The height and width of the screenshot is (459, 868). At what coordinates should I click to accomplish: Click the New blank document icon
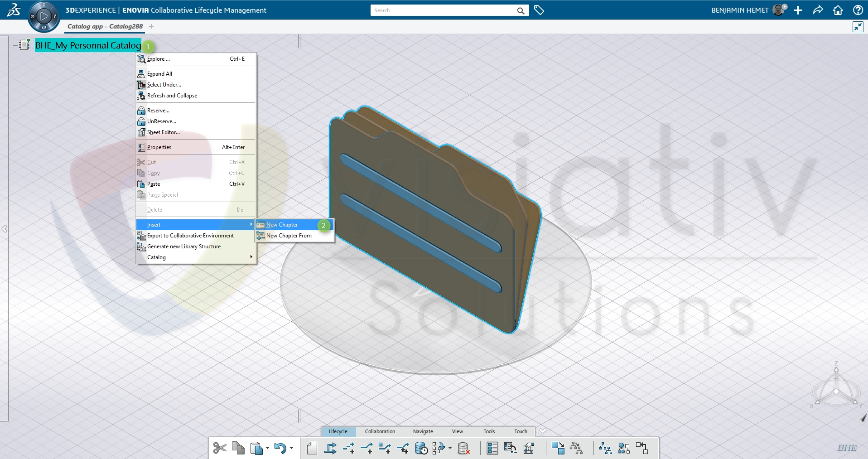312,448
